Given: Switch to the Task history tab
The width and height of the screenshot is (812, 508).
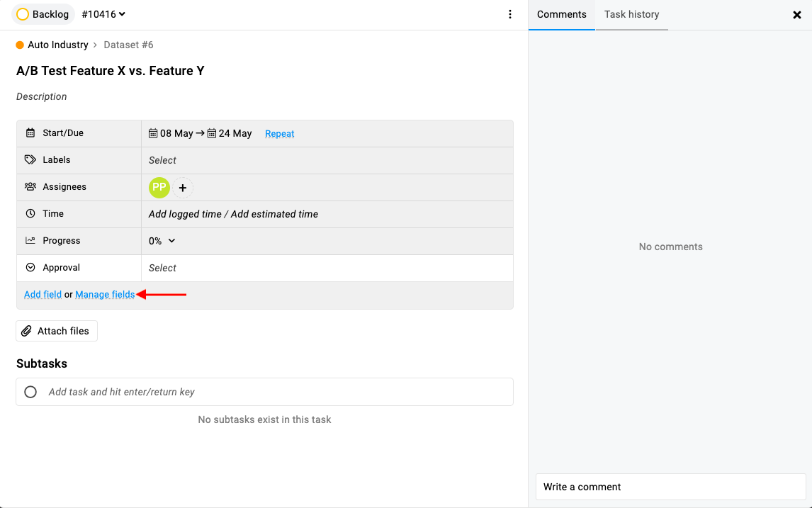Looking at the screenshot, I should (631, 14).
